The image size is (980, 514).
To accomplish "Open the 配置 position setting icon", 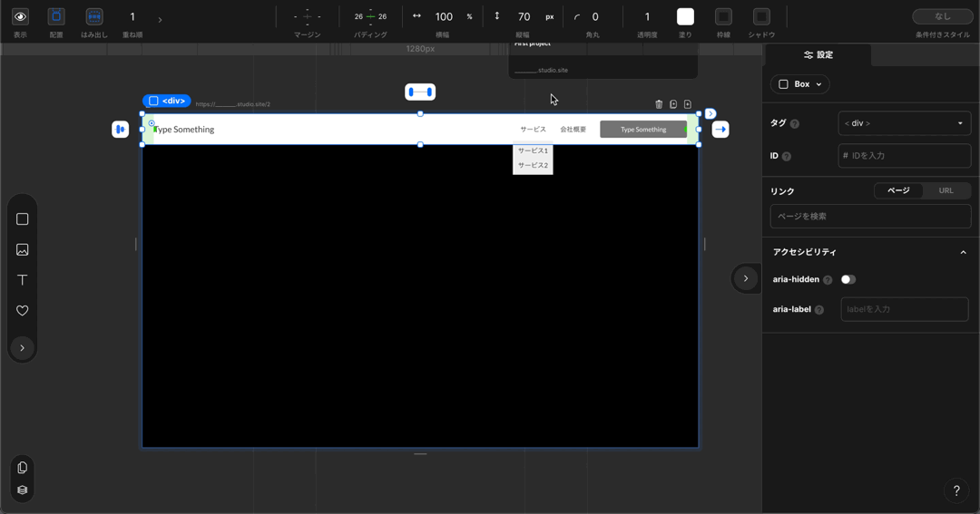I will pyautogui.click(x=56, y=17).
